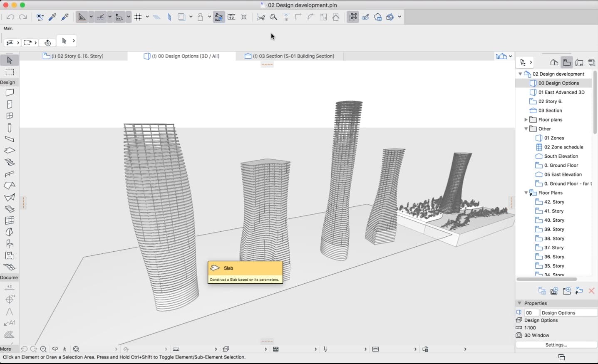Toggle Suspend Groups in the toolbar
The image size is (598, 364).
click(218, 17)
